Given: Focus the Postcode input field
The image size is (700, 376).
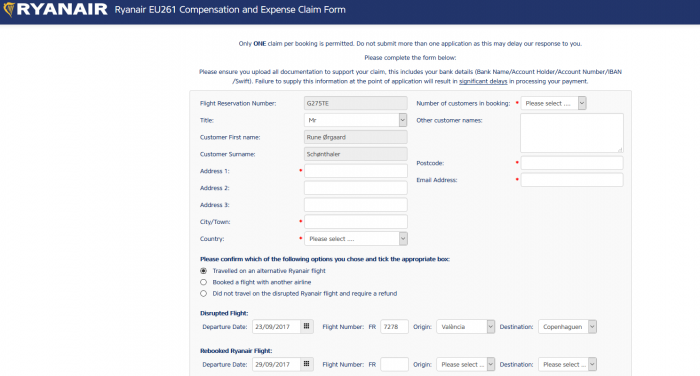Looking at the screenshot, I should (572, 163).
